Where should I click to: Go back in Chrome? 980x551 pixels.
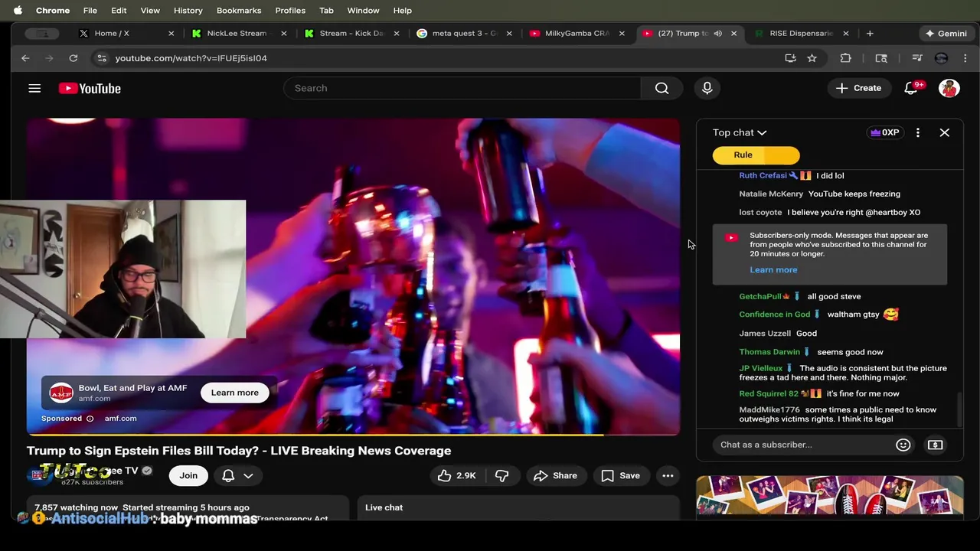tap(25, 58)
